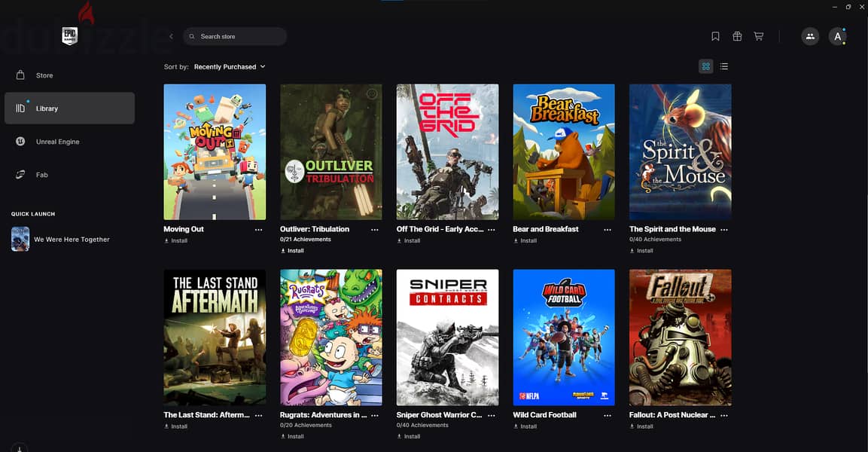Install Fallout: A Post Nuclear
Viewport: 868px width, 452px height.
[641, 426]
